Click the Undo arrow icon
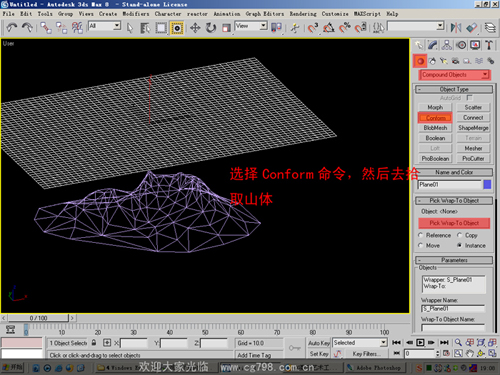Screen dimensions: 500x375 pyautogui.click(x=12, y=27)
